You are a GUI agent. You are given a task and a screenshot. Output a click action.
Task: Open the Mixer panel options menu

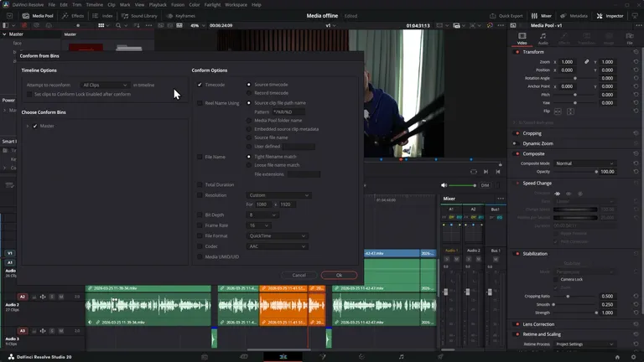tap(501, 199)
